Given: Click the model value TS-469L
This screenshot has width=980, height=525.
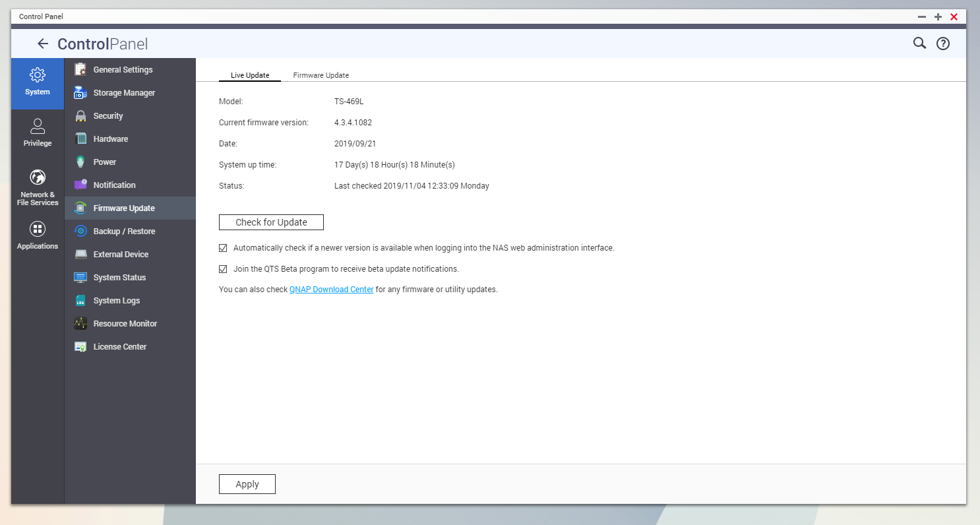Looking at the screenshot, I should [x=349, y=102].
